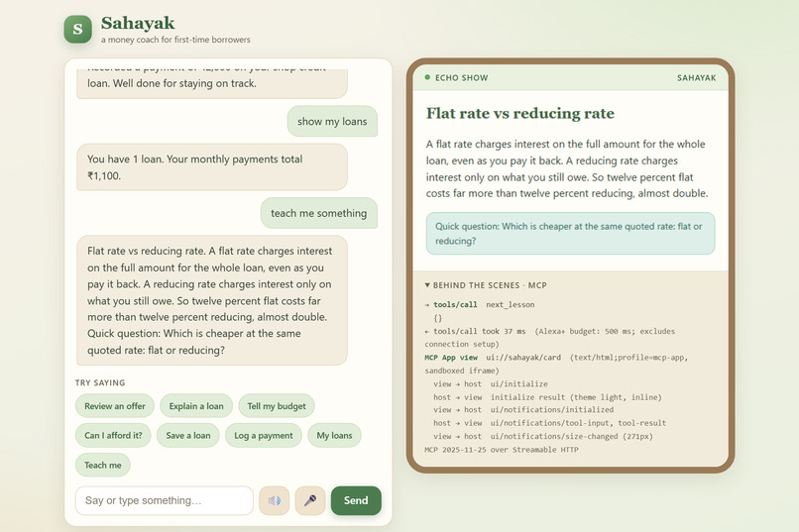Choose the 'Tell my budget' chip
Screen dimensions: 799x532
(277, 406)
